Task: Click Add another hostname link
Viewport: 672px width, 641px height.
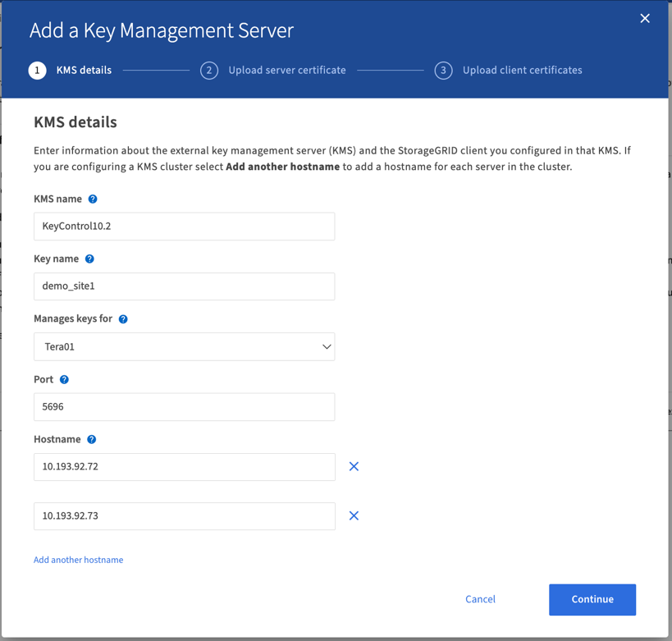Action: 78,560
